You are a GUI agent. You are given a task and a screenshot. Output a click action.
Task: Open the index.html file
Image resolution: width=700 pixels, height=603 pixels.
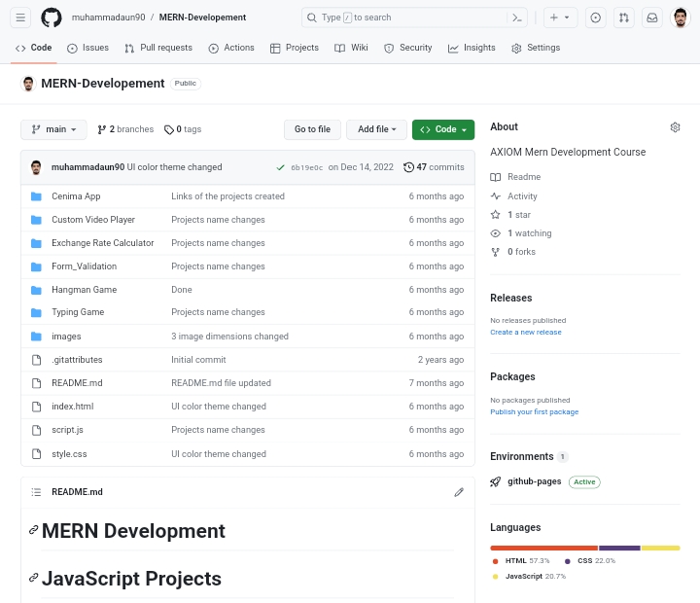[73, 407]
